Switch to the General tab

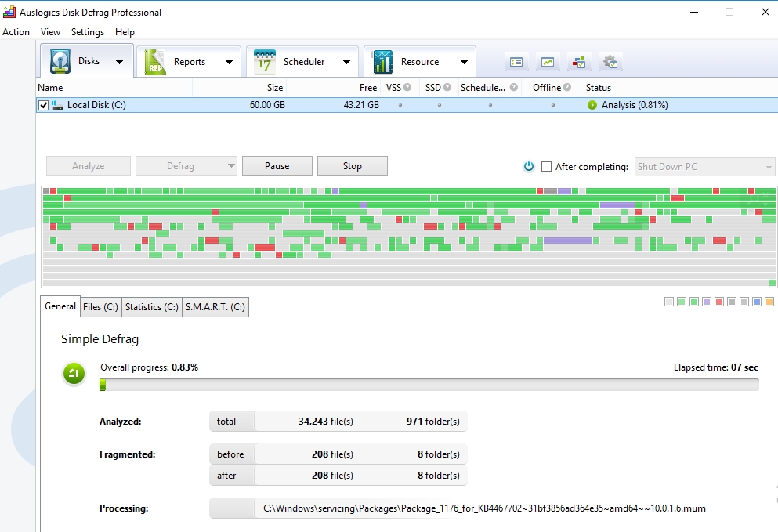[60, 306]
